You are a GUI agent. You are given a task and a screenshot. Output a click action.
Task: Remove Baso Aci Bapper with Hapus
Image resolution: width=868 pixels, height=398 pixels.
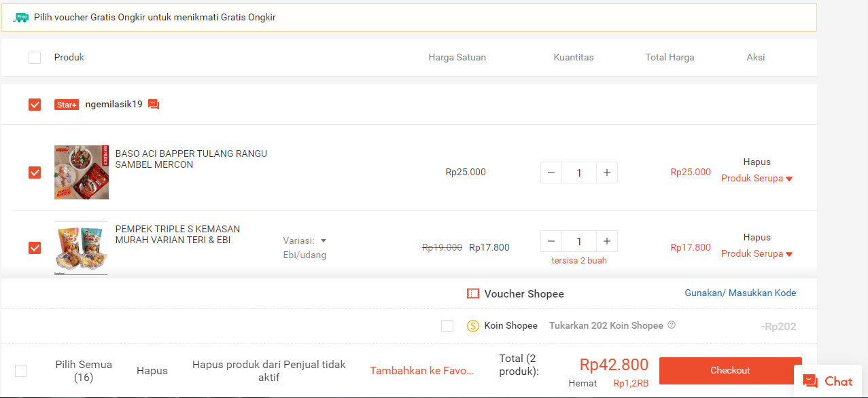(757, 162)
